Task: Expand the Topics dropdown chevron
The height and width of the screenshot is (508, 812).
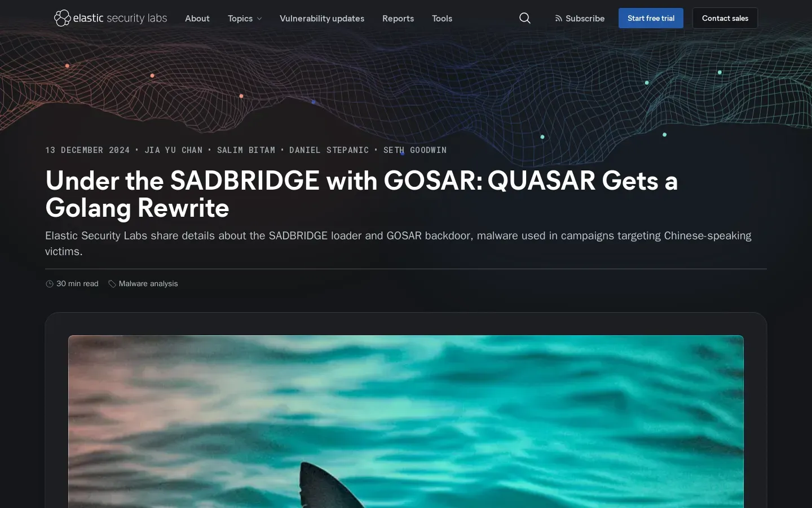Action: pyautogui.click(x=259, y=19)
